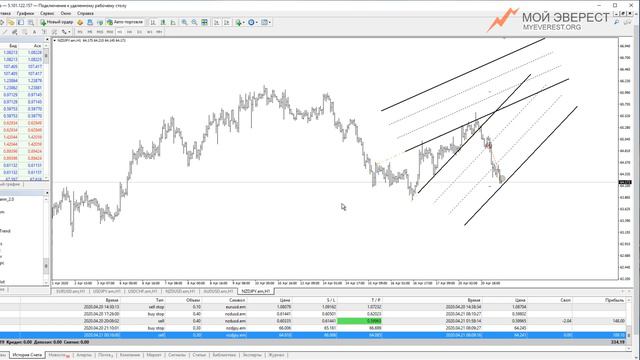This screenshot has width=640, height=360.
Task: Click the New Order button
Action: [56, 22]
